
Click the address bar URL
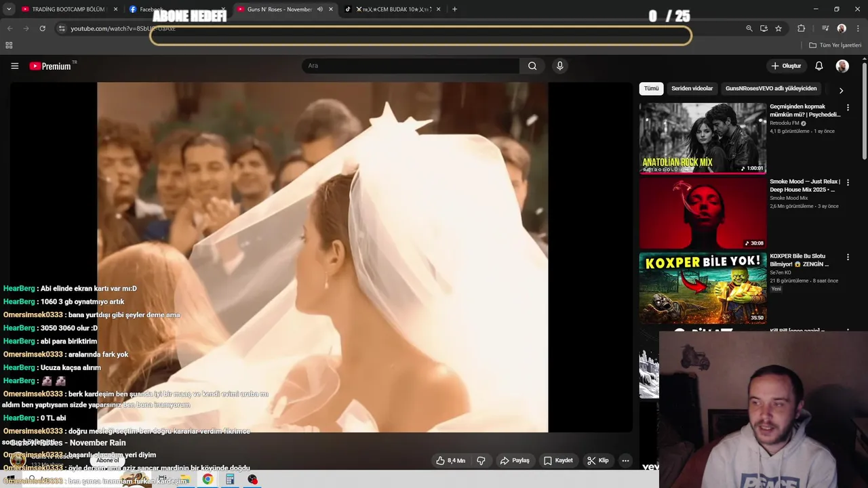[123, 28]
